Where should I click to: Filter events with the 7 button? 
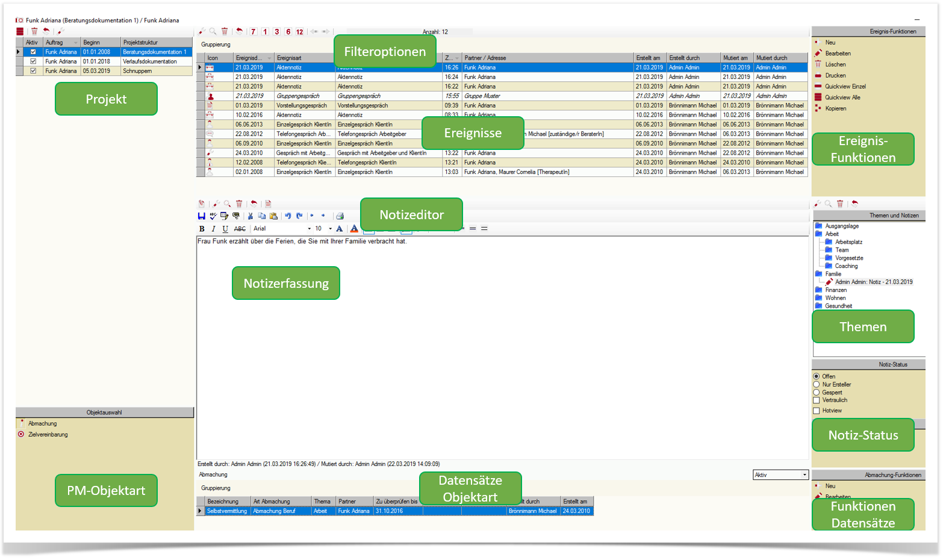point(254,32)
